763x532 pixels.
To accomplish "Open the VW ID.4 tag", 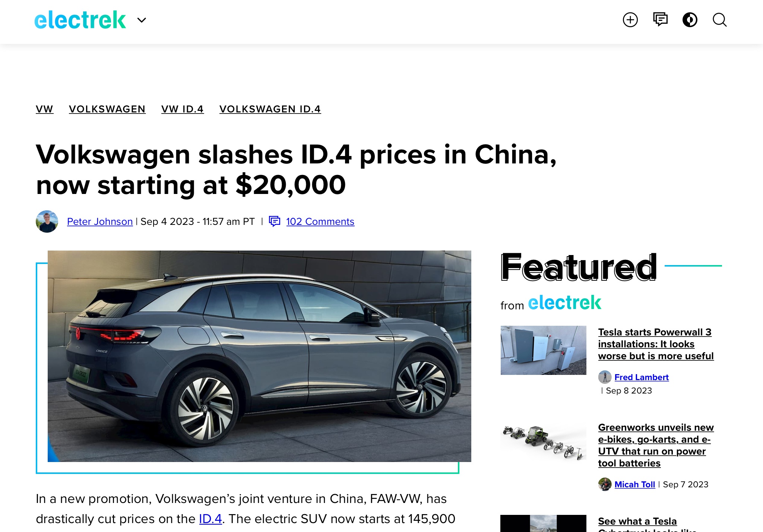I will 183,109.
